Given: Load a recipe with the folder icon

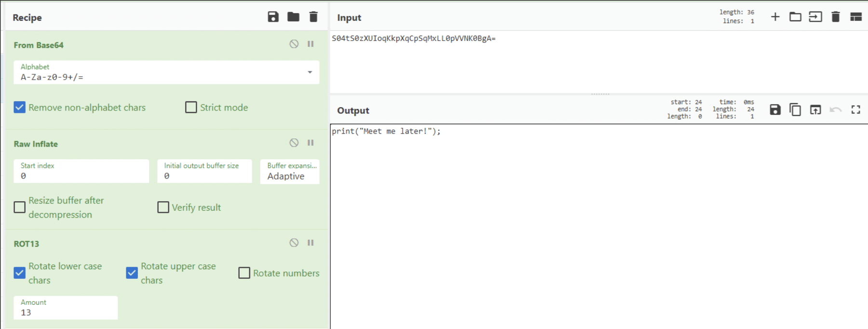Looking at the screenshot, I should tap(293, 17).
